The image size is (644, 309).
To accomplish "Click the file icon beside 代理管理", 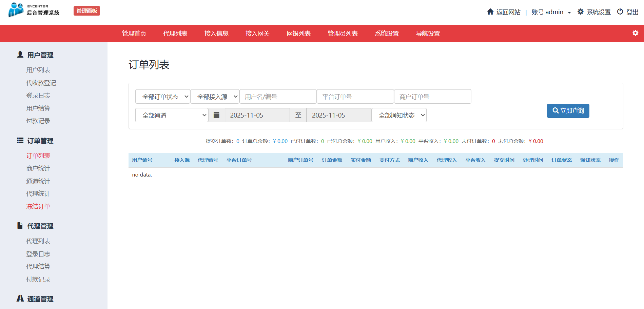I will click(x=20, y=226).
